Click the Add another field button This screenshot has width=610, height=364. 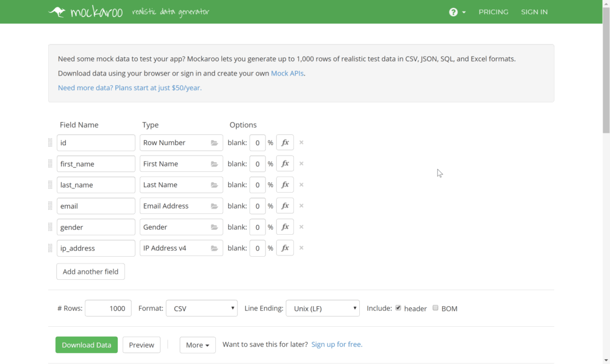point(90,271)
